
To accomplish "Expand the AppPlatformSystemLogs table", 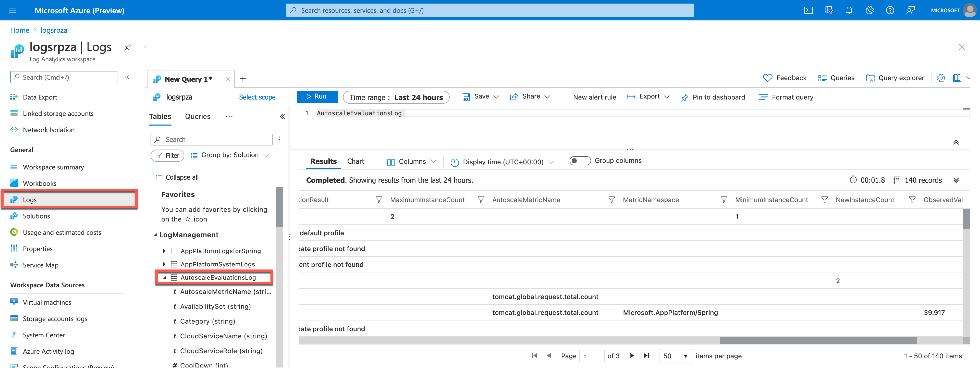I will 164,264.
